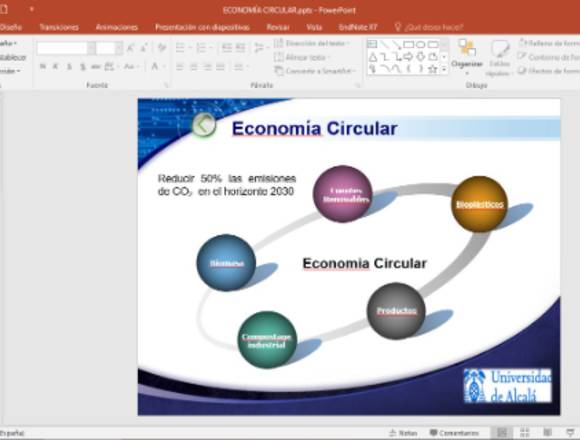Select the Compostaje industrial sphere
The image size is (580, 440).
click(267, 340)
